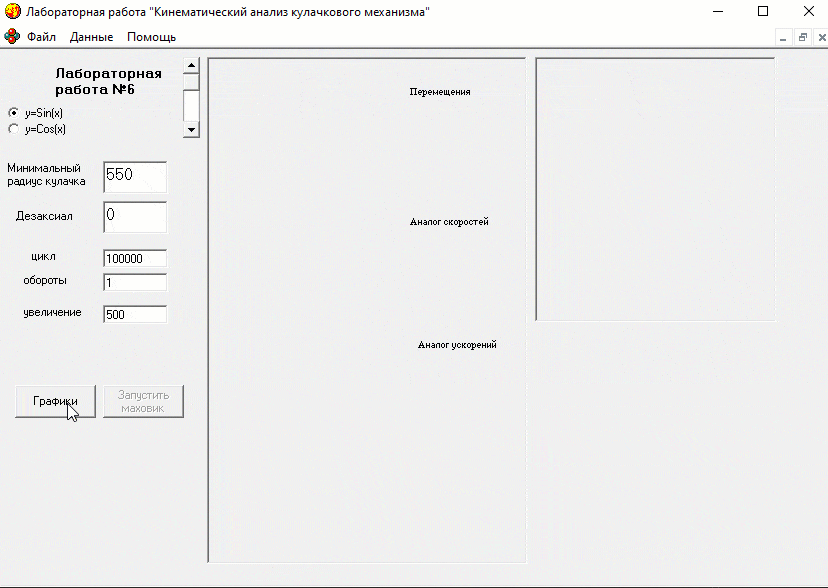Maximize the main application window
This screenshot has width=828, height=588.
tap(763, 11)
